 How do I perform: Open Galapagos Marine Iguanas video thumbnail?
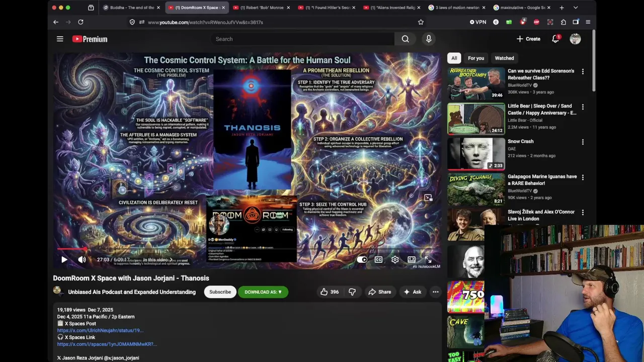tap(476, 189)
